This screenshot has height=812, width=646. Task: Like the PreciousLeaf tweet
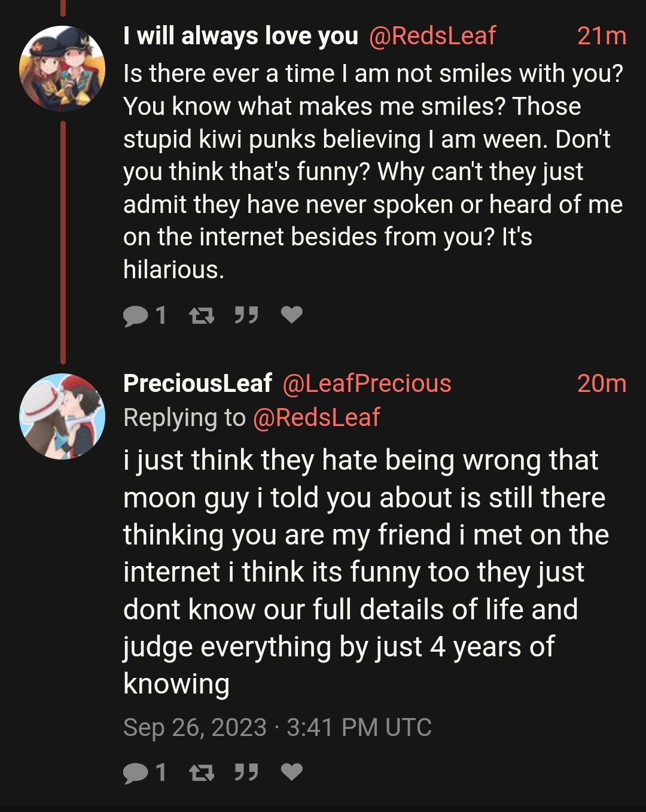[292, 773]
